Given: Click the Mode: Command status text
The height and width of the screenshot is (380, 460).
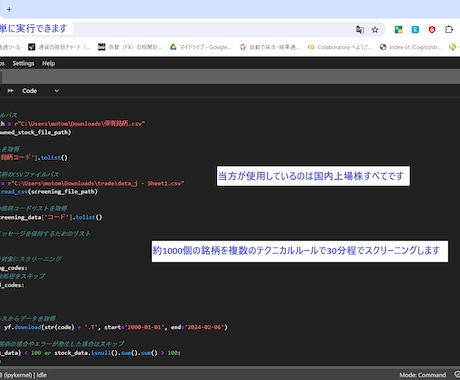Looking at the screenshot, I should coord(423,375).
